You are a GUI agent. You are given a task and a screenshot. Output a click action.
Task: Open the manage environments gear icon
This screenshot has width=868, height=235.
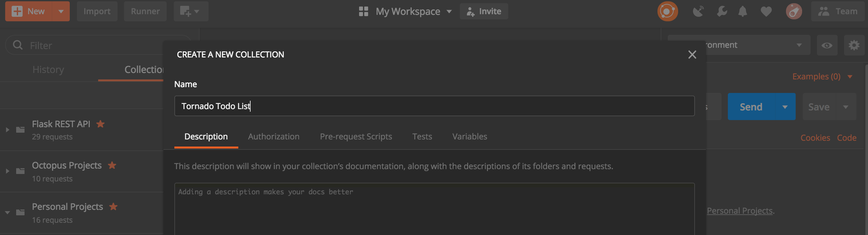854,45
